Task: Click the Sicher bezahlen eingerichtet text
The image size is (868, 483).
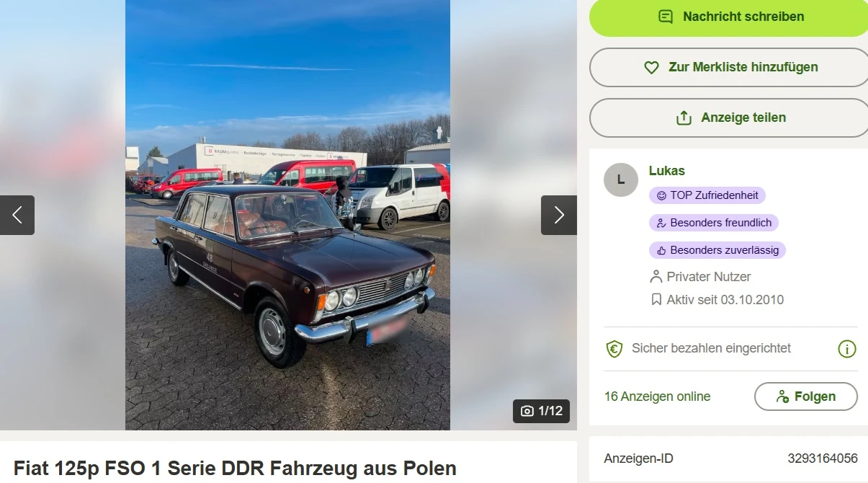Action: (x=711, y=348)
